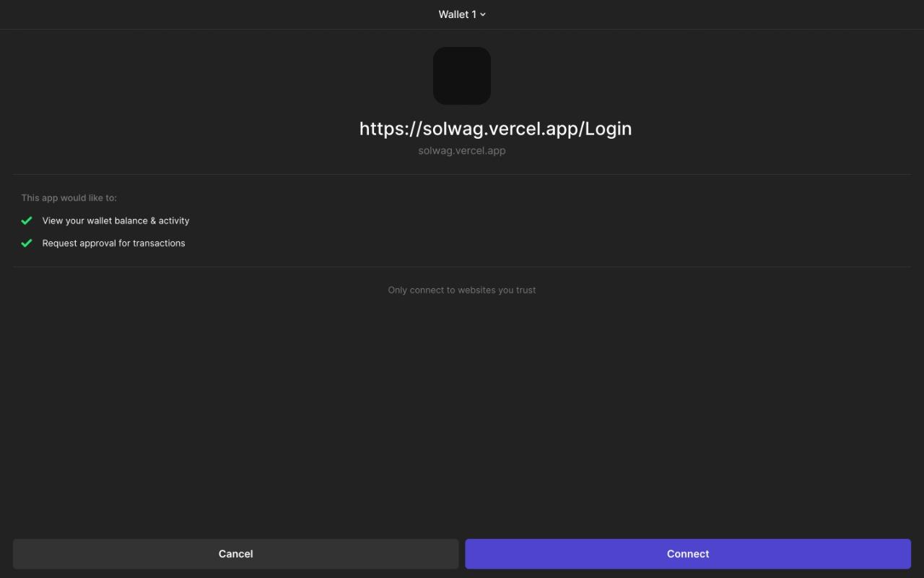Viewport: 924px width, 578px height.
Task: Click 'Request approval for transactions' text
Action: point(113,243)
